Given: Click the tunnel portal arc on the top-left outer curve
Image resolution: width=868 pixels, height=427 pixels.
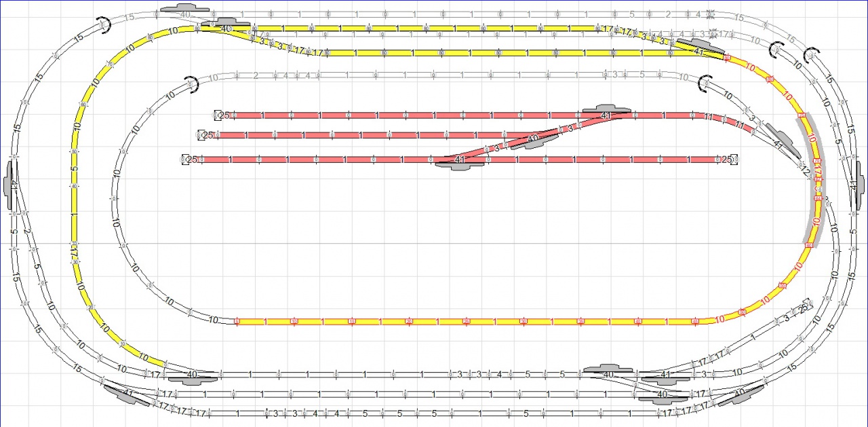Looking at the screenshot, I should 102,24.
